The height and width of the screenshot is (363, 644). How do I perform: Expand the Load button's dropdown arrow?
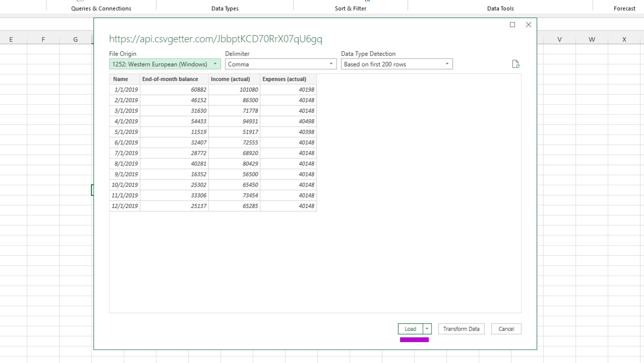426,329
